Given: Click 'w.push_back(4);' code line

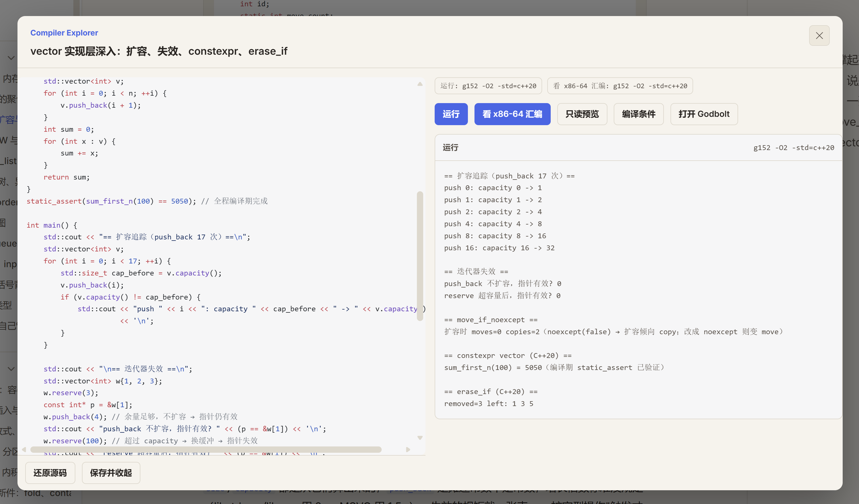Looking at the screenshot, I should (75, 417).
